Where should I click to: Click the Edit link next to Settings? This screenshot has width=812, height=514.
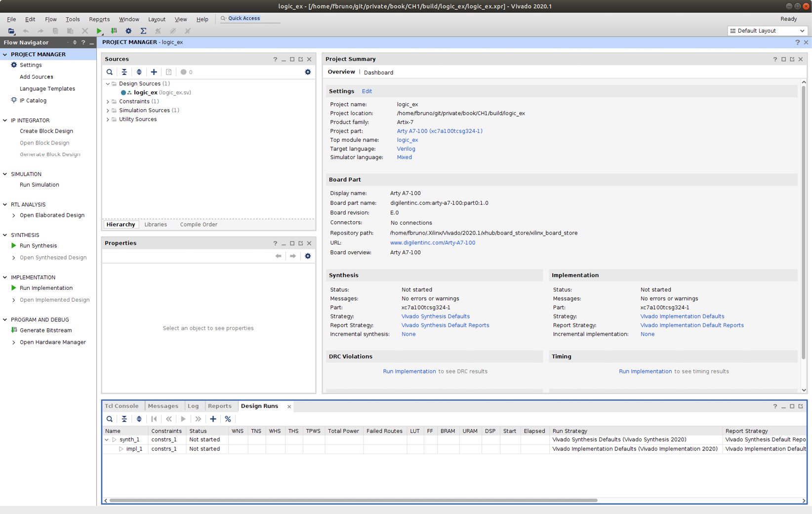(367, 91)
